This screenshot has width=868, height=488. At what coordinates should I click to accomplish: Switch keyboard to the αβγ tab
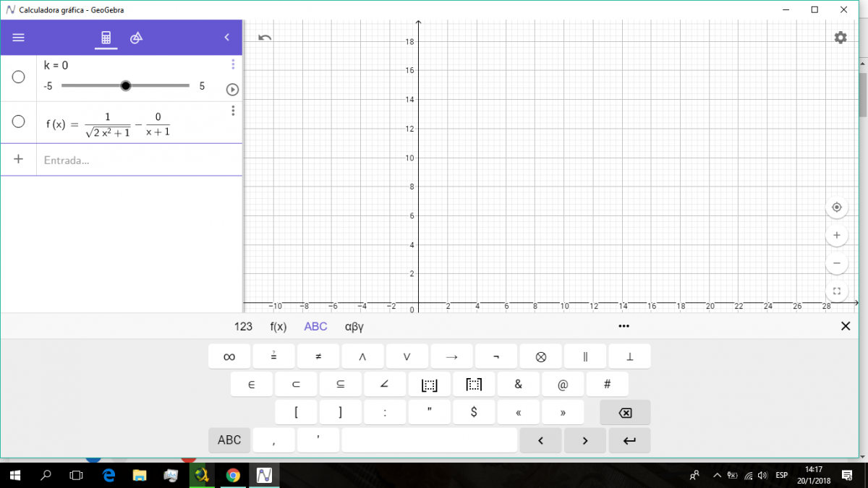354,327
